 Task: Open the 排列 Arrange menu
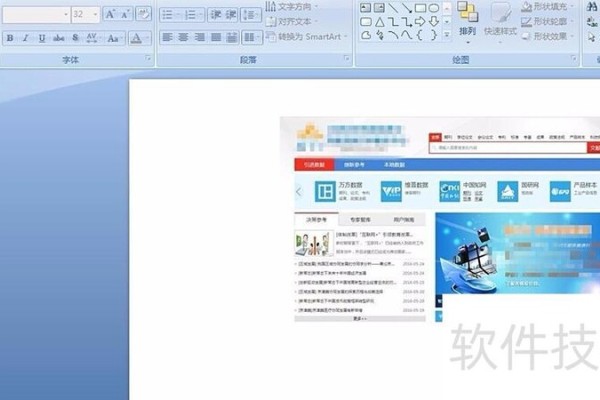tap(468, 23)
